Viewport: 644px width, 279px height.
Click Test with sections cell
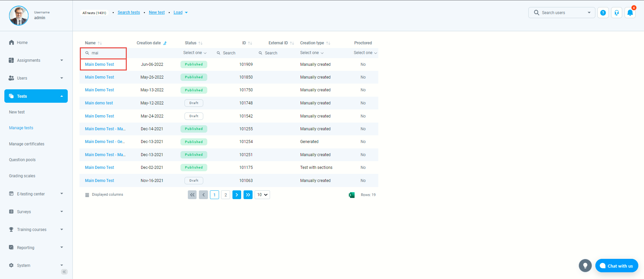(x=316, y=168)
